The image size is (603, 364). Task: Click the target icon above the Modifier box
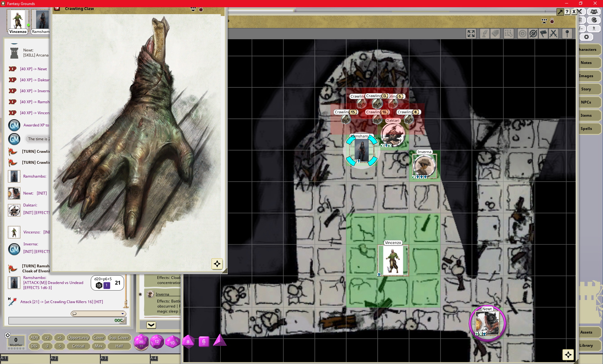click(x=8, y=335)
